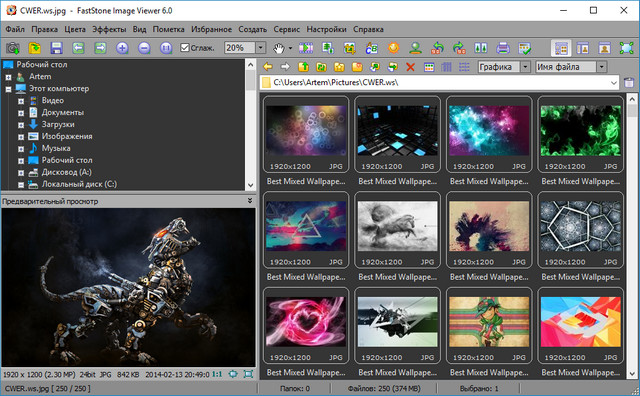Go to previous image with the left arrow icon
Screen dimensions: 640x396
78,48
